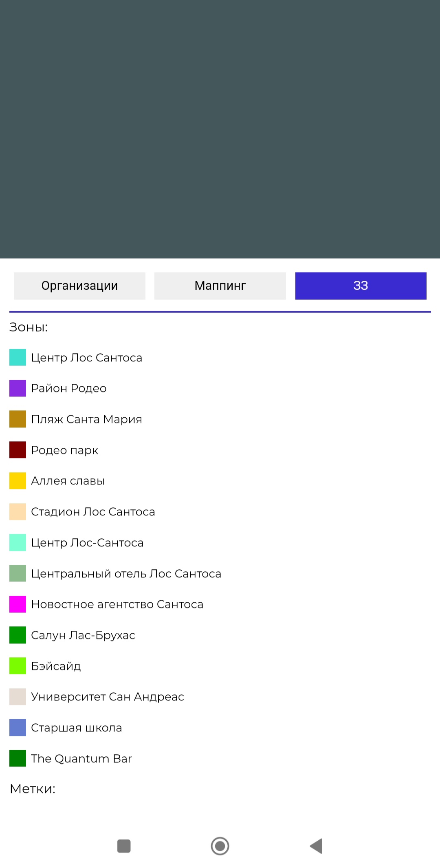Open the Маппинг tab
This screenshot has width=440, height=868.
click(220, 286)
